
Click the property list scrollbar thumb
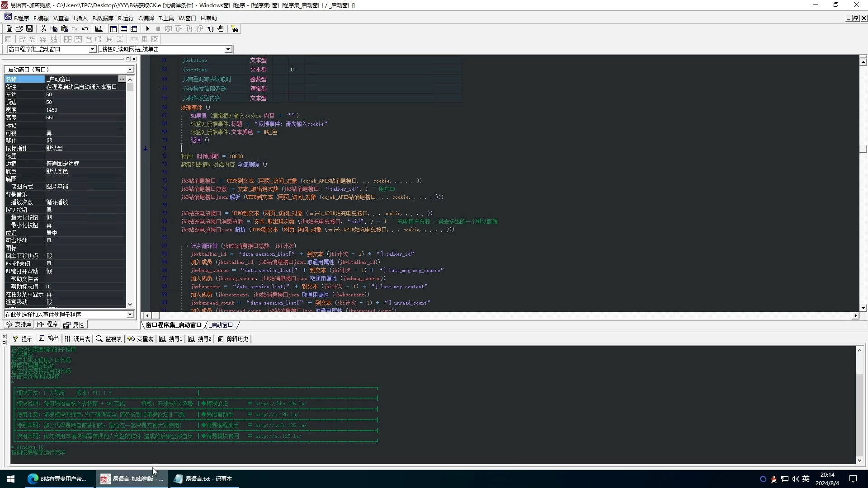pos(130,87)
